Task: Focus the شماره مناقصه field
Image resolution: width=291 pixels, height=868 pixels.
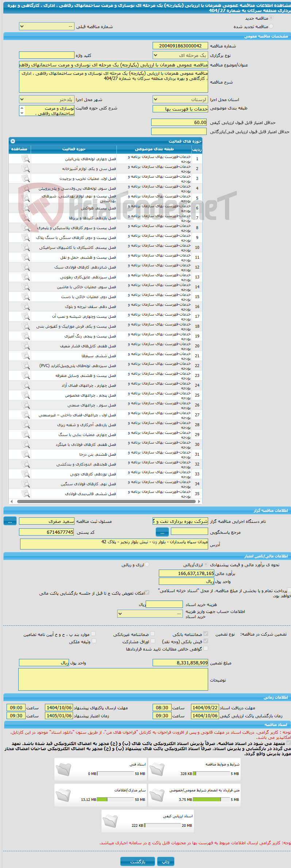Action: 180,46
